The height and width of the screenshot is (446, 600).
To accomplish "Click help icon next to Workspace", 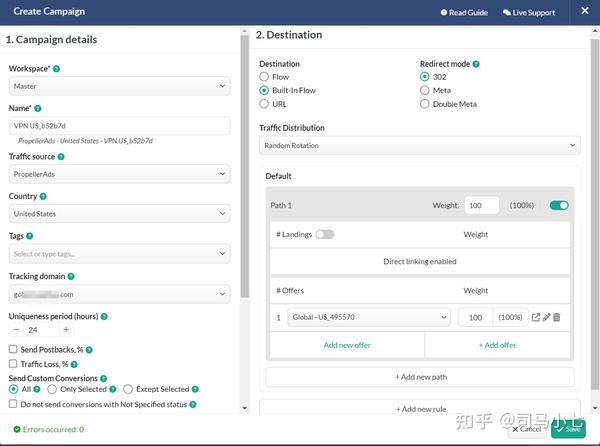I will 56,69.
